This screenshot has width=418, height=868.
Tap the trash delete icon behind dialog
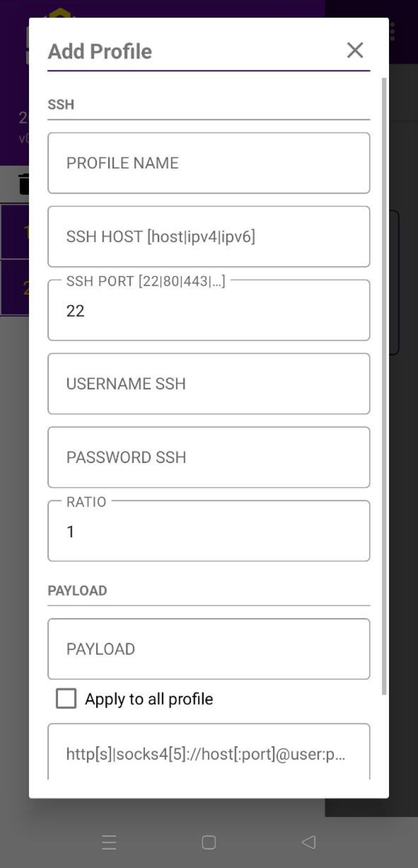[24, 184]
